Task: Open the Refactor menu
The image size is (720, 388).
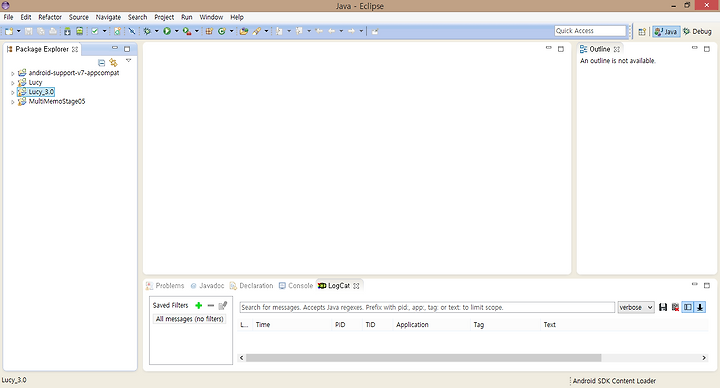Action: tap(50, 17)
